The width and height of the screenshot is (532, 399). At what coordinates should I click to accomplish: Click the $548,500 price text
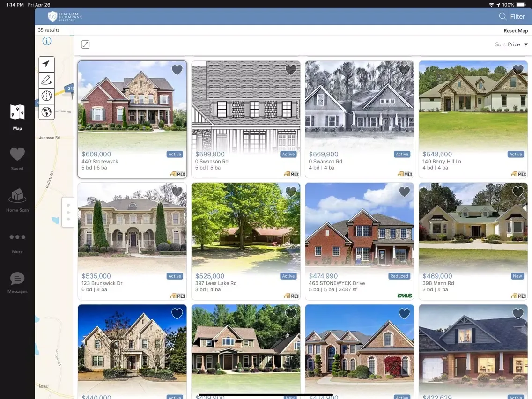tap(437, 154)
